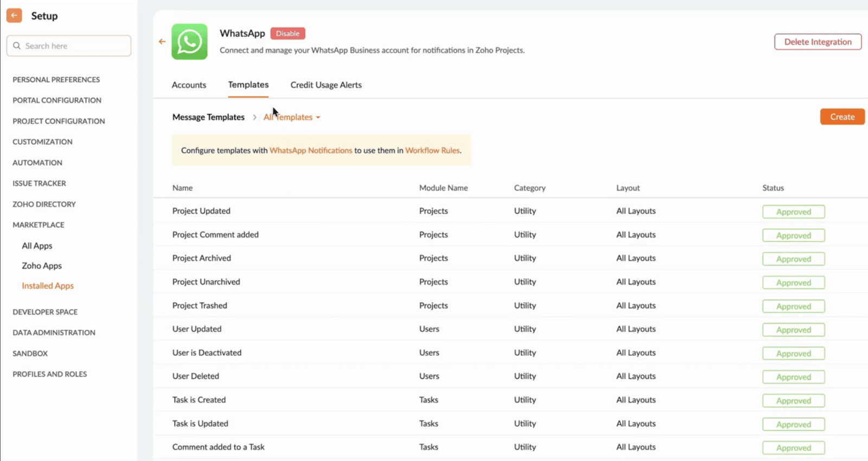
Task: Click the Category column header
Action: pyautogui.click(x=529, y=188)
